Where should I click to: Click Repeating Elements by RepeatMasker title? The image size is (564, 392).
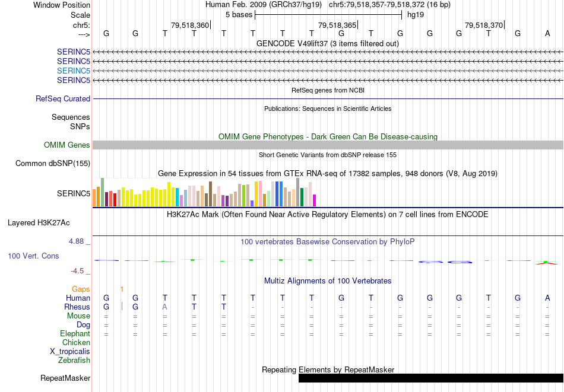click(328, 369)
